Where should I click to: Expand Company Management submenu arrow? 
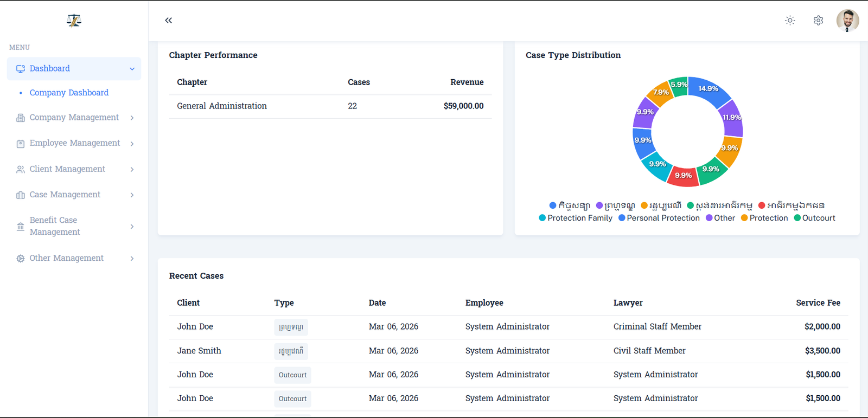click(x=132, y=118)
